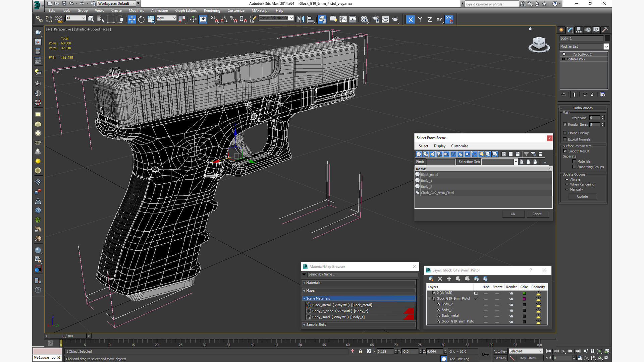Click the TurboSmooth Update button
This screenshot has width=644, height=362.
pyautogui.click(x=582, y=196)
